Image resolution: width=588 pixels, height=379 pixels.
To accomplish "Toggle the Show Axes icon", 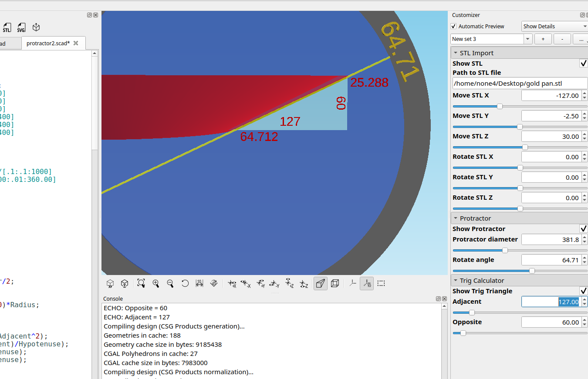I will pos(352,283).
